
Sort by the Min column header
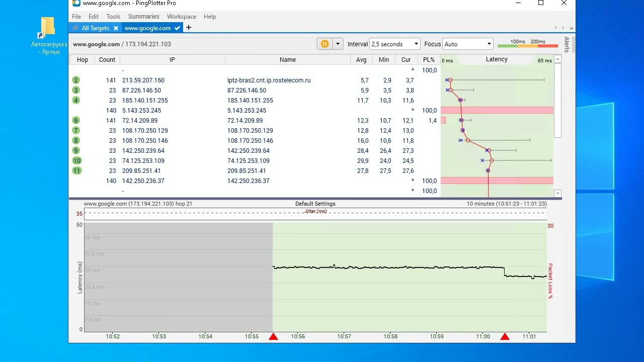coord(384,60)
